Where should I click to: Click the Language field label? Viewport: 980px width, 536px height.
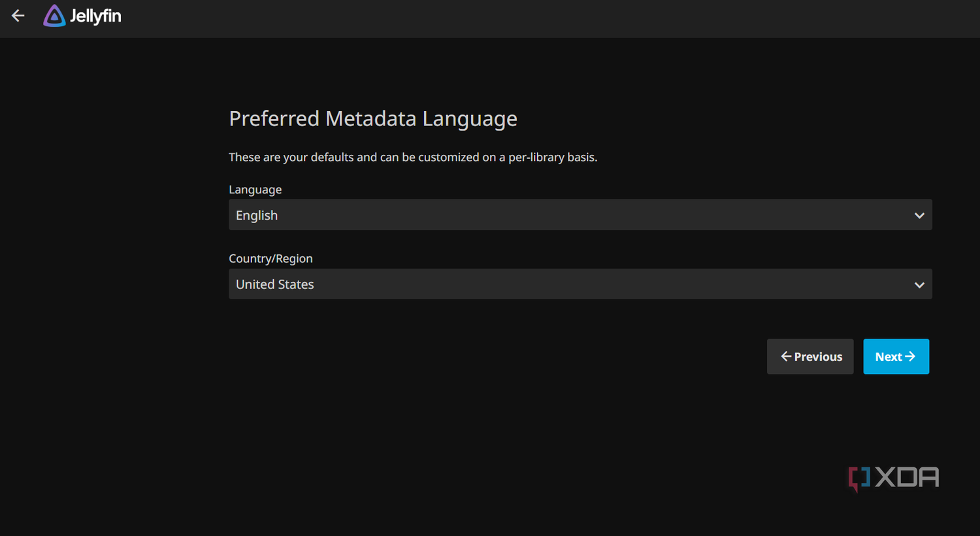(255, 190)
